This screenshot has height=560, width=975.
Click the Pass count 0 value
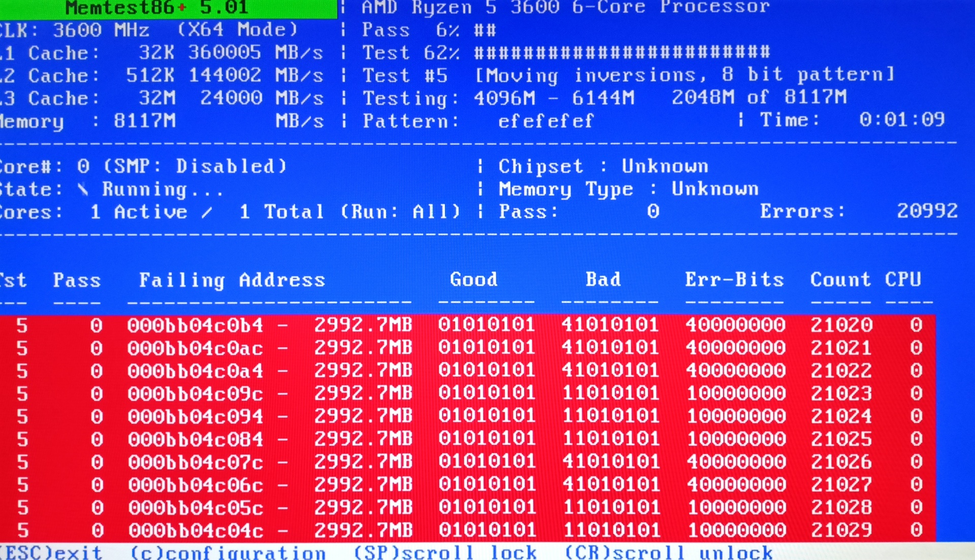point(653,211)
